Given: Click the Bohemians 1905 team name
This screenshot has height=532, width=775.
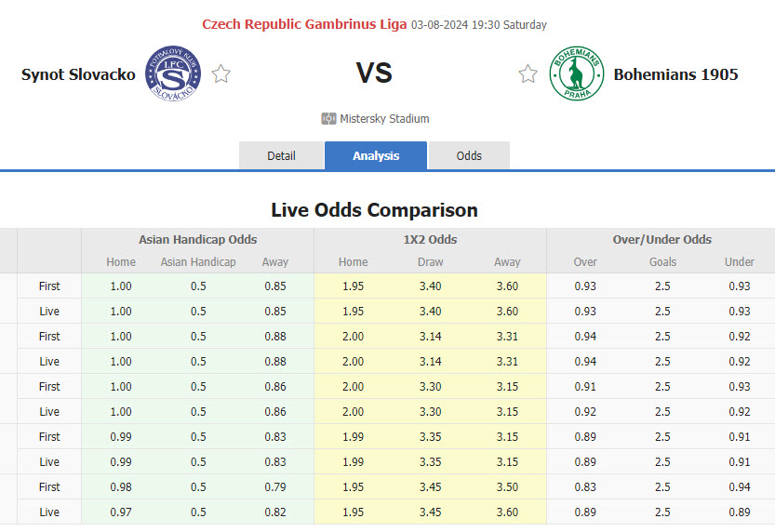Looking at the screenshot, I should point(675,74).
